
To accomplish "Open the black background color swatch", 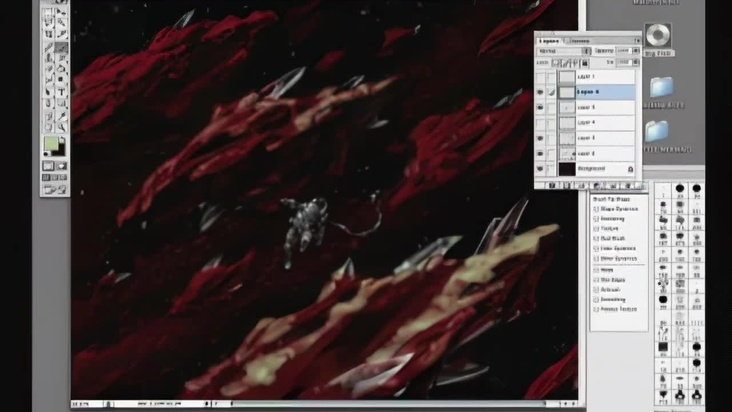I will (x=60, y=152).
